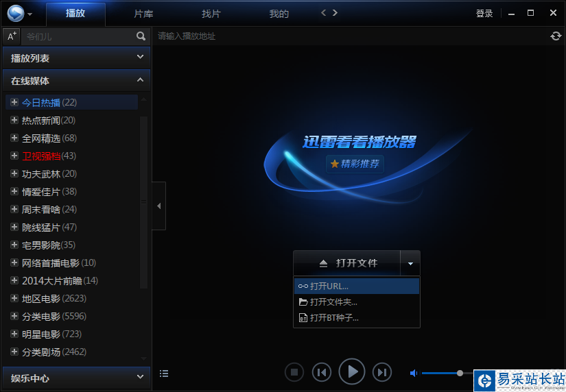Switch to the 我的 tab

[279, 14]
